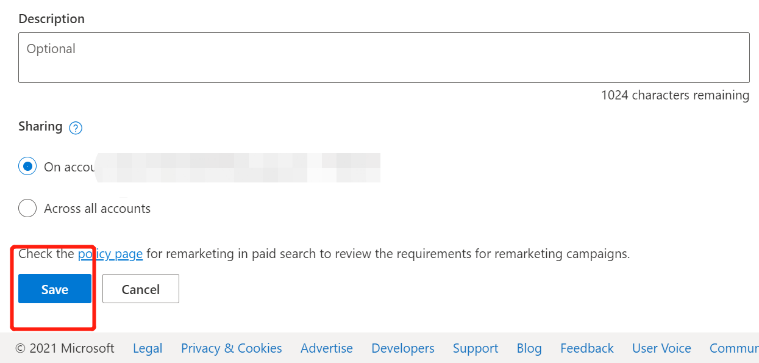This screenshot has width=759, height=363.
Task: Click the © 2021 Microsoft copyright text
Action: pyautogui.click(x=65, y=348)
